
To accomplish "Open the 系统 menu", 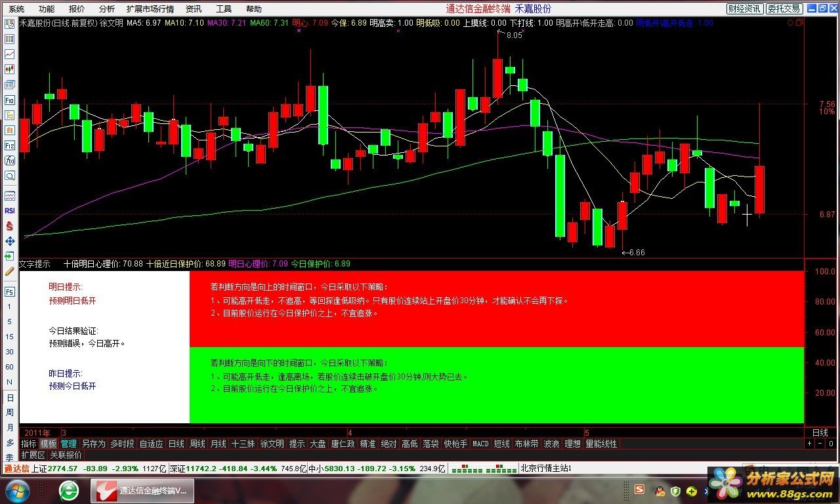I will click(16, 9).
